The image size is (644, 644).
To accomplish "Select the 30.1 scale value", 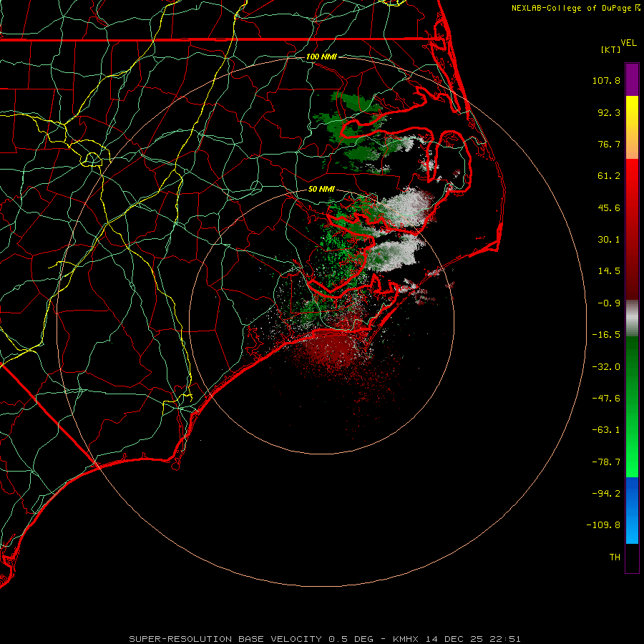I will pos(609,240).
